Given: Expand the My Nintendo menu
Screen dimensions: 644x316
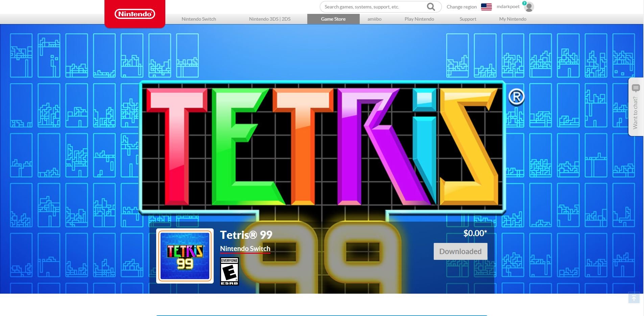Looking at the screenshot, I should click(x=512, y=19).
